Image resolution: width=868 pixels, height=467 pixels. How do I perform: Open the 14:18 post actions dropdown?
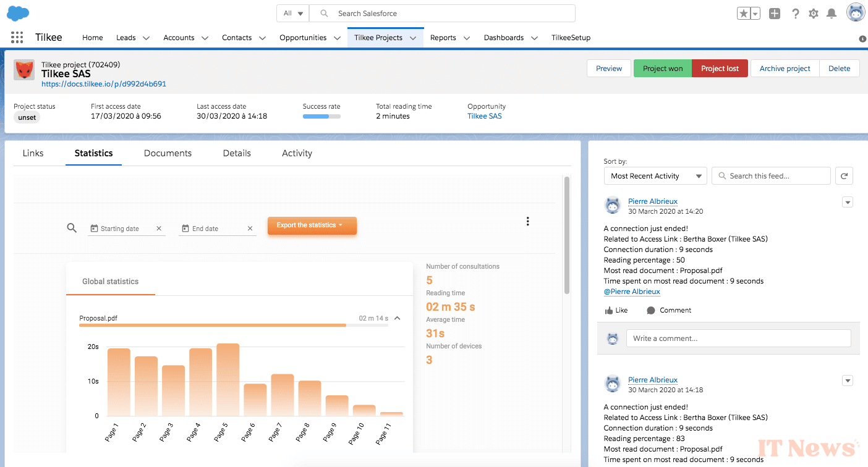click(848, 381)
